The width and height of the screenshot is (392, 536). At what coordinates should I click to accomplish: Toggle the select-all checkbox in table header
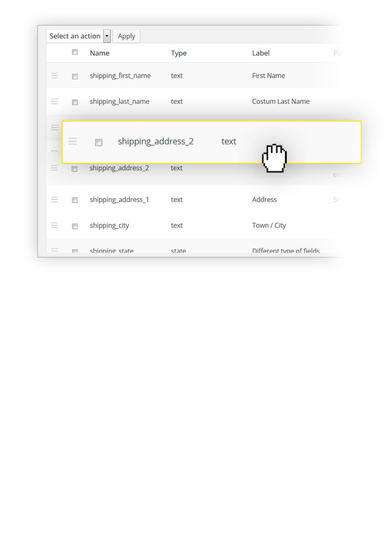[74, 52]
